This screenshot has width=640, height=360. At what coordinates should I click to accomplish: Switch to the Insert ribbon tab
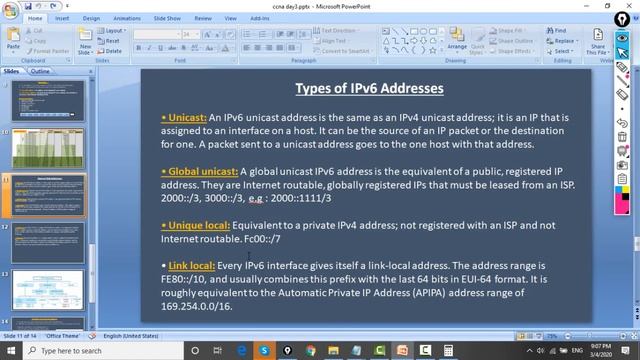62,18
